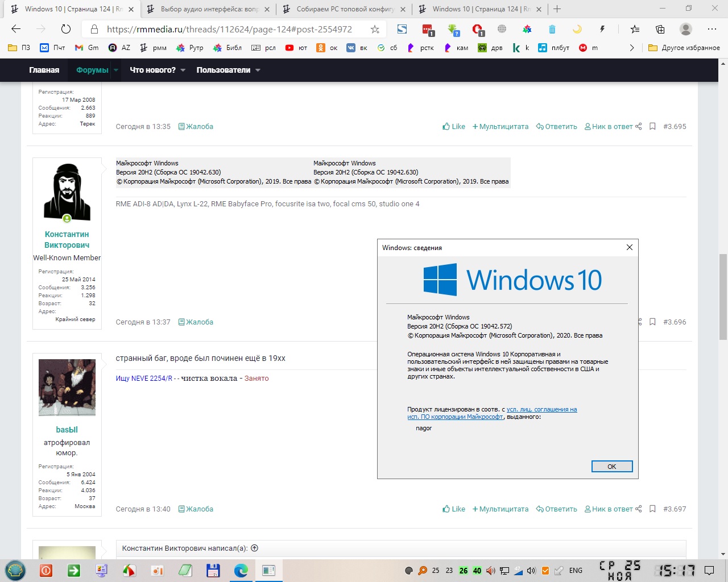Bookmark post #3.697
This screenshot has width=728, height=582.
[652, 509]
